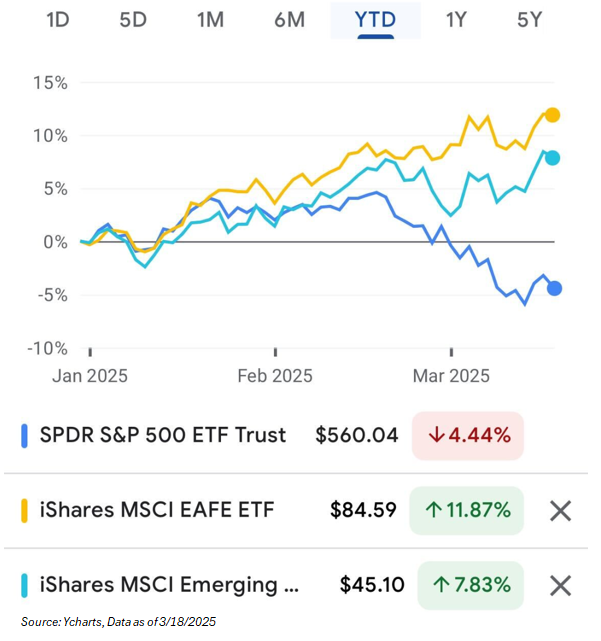Viewport: 601px width, 641px height.
Task: Show the 1M time range
Action: click(x=210, y=19)
